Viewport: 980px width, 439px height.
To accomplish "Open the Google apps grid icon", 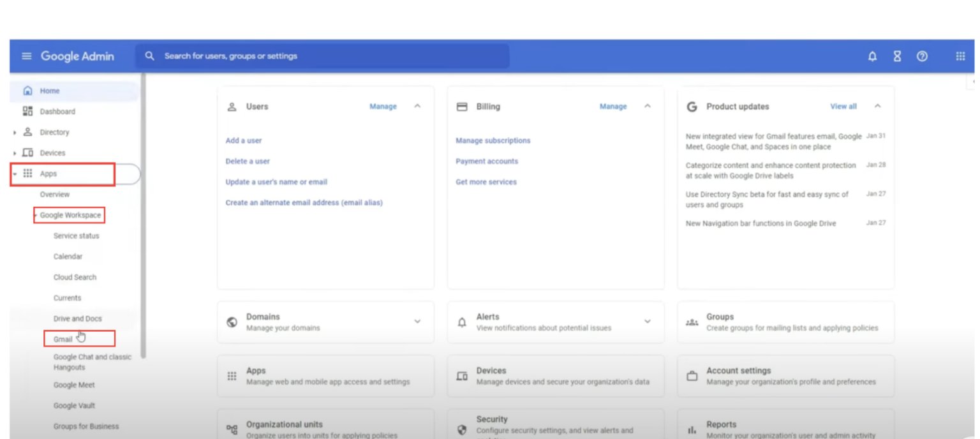I will [960, 56].
